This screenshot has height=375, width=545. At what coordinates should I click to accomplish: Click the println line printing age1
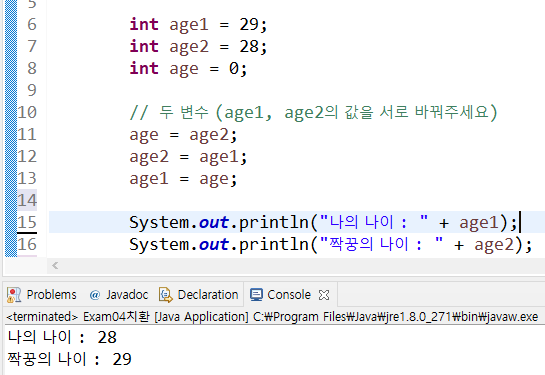point(323,222)
